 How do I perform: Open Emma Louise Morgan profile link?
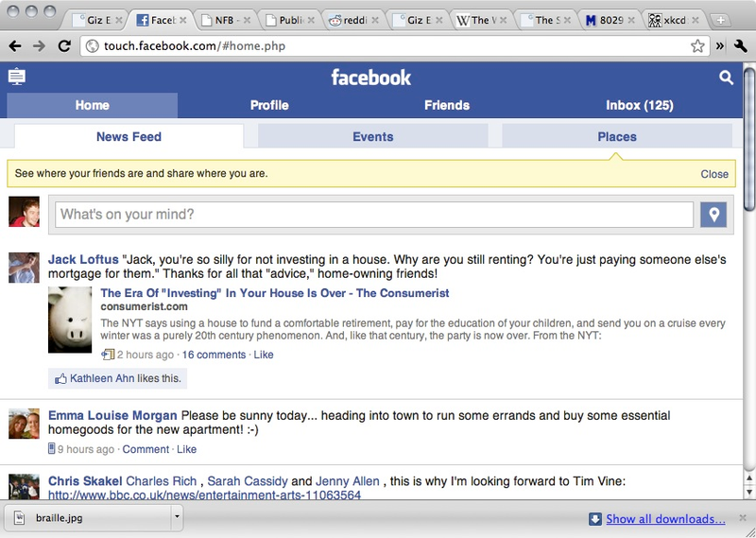112,415
